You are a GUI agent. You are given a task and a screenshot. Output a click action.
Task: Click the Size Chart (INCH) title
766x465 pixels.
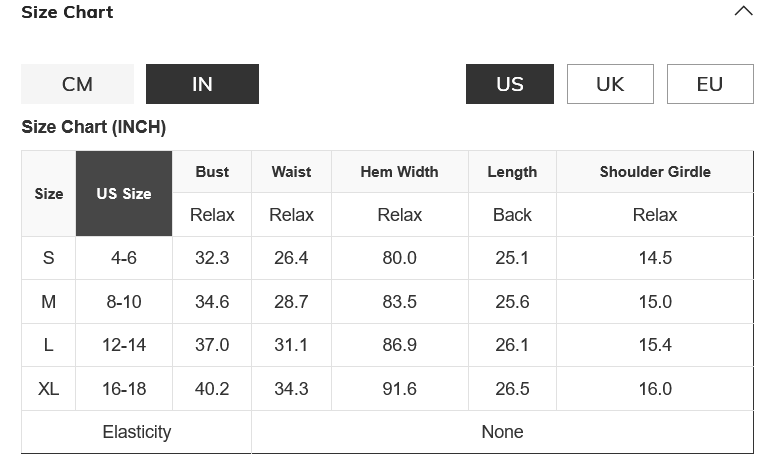(94, 127)
